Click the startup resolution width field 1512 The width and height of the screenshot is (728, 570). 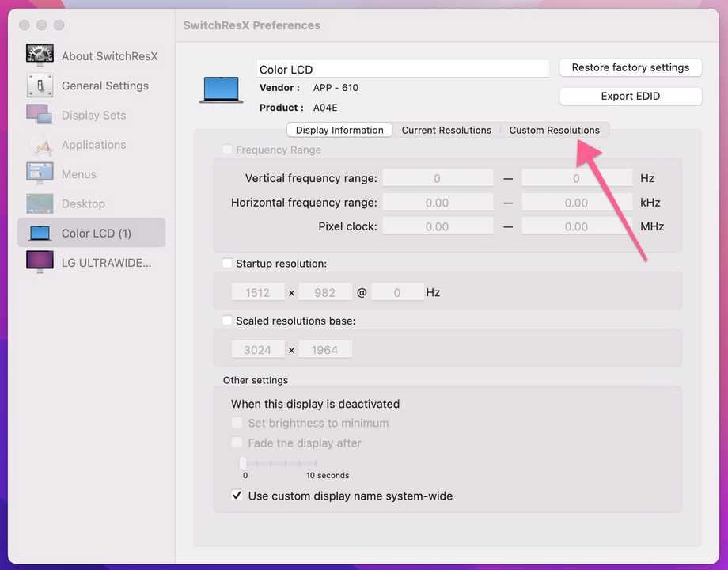(258, 292)
